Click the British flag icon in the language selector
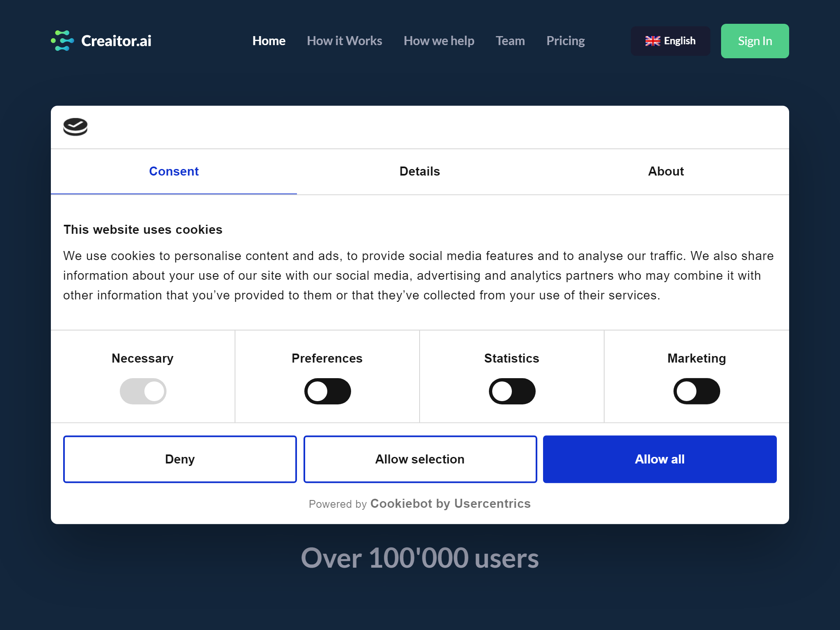 653,41
